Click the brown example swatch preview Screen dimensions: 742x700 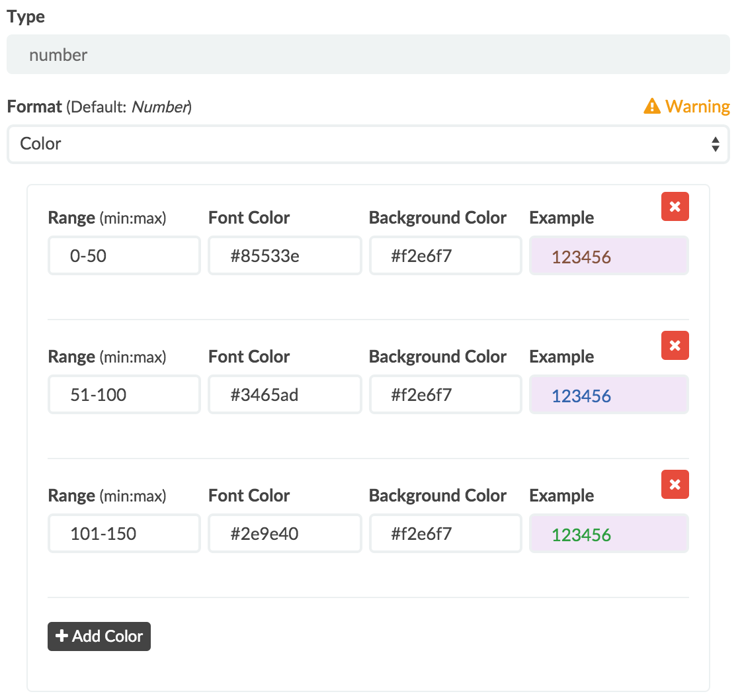608,256
